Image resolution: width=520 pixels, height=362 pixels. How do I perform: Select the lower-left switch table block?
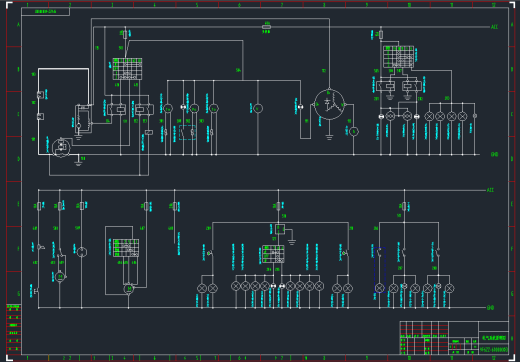[x=126, y=248]
